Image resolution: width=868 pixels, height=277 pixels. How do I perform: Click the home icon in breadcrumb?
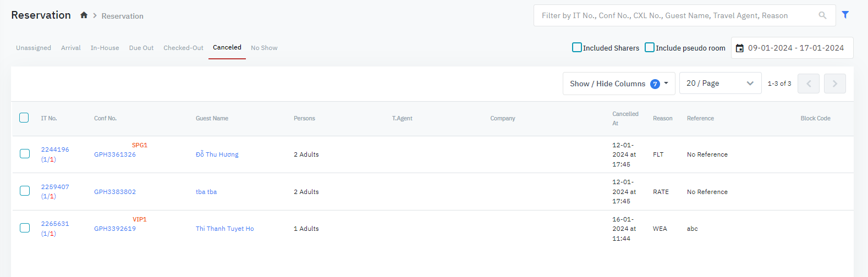84,15
